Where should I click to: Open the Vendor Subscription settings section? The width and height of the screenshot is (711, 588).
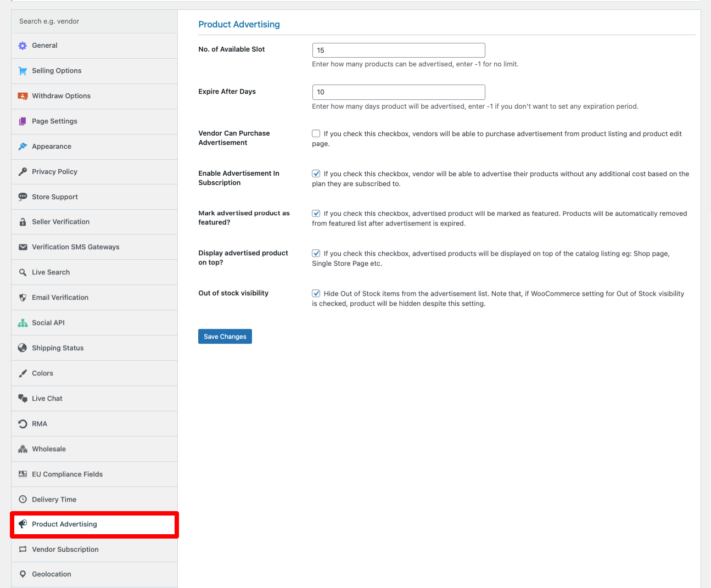coord(65,549)
